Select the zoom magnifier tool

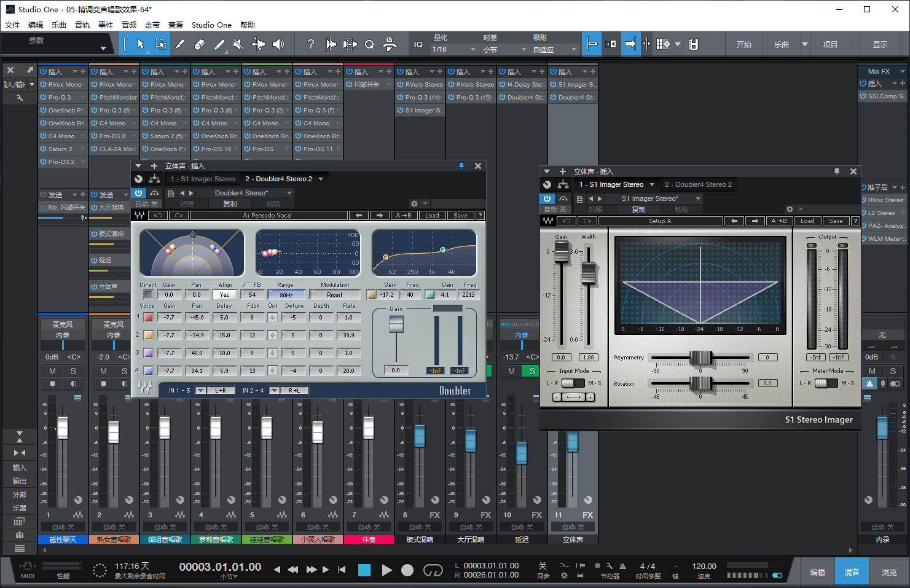[x=369, y=44]
